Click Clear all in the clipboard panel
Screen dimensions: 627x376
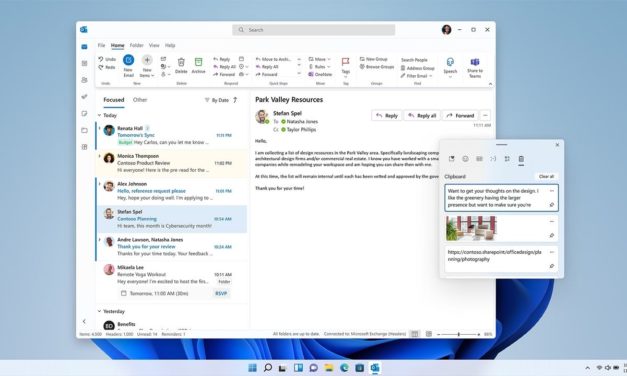546,176
